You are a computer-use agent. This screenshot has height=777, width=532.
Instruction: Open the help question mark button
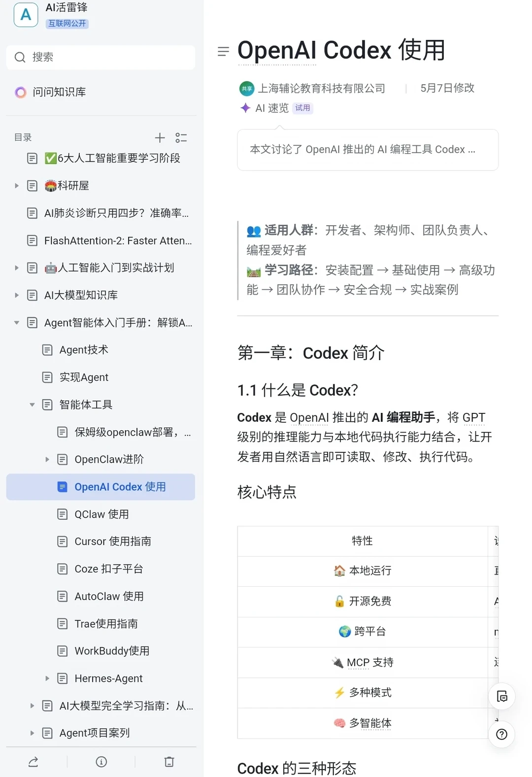pos(501,735)
